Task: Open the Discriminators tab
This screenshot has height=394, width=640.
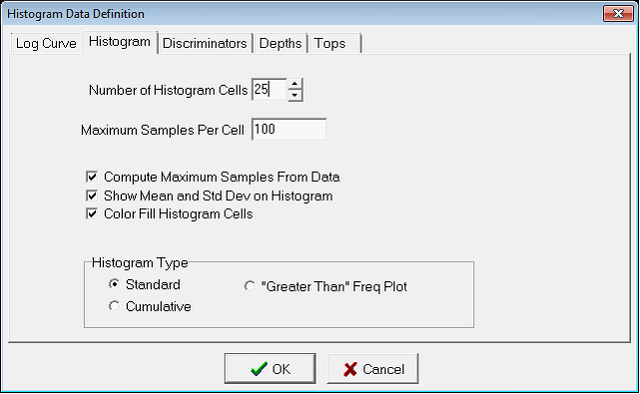Action: pyautogui.click(x=204, y=43)
